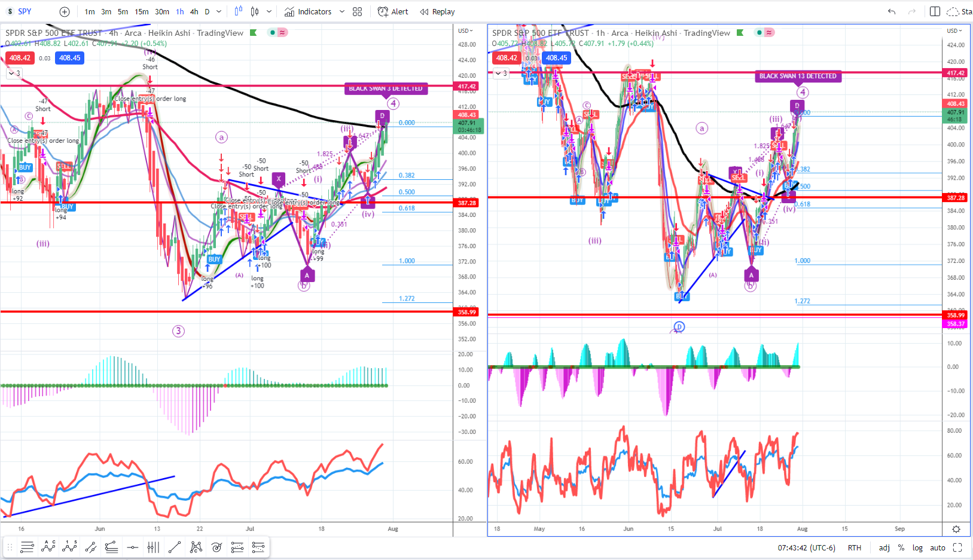973x560 pixels.
Task: Toggle auto scale mode
Action: (x=938, y=547)
